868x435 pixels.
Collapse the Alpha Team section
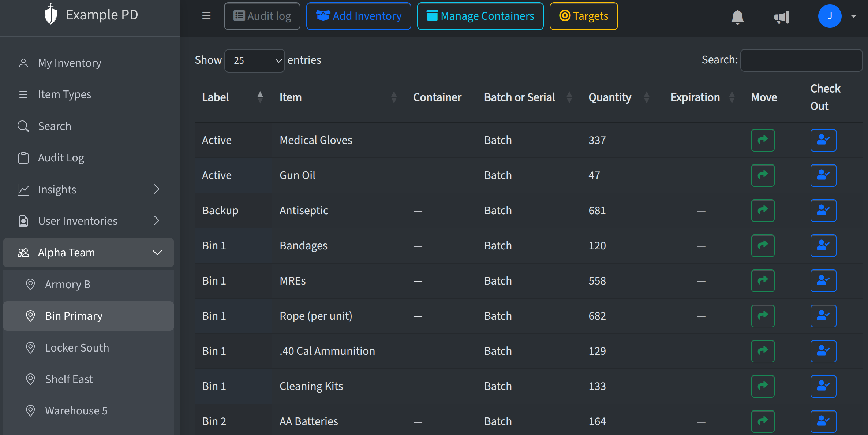coord(157,253)
